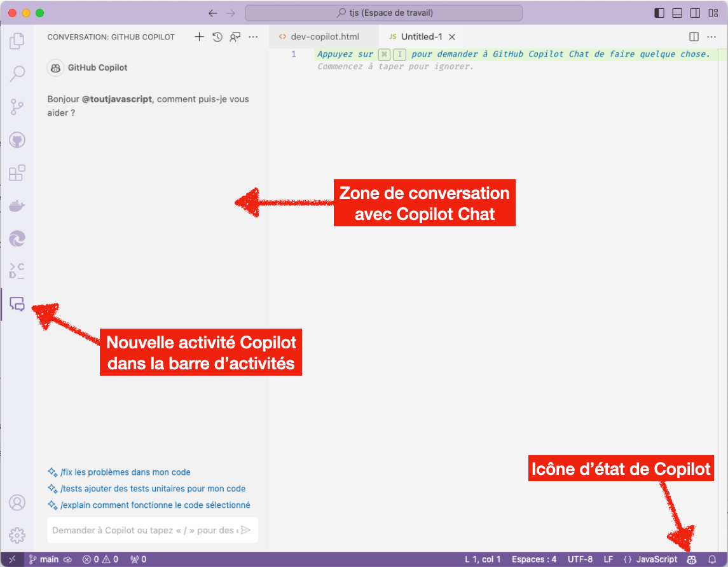Toggle primary side bar visibility

tap(659, 13)
